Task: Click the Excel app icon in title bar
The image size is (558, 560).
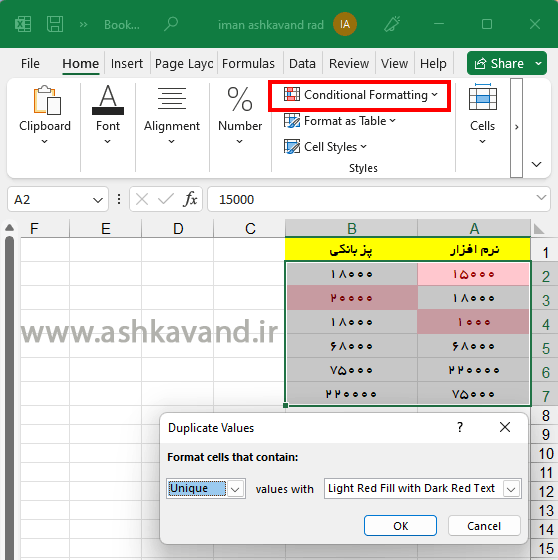Action: (x=23, y=24)
